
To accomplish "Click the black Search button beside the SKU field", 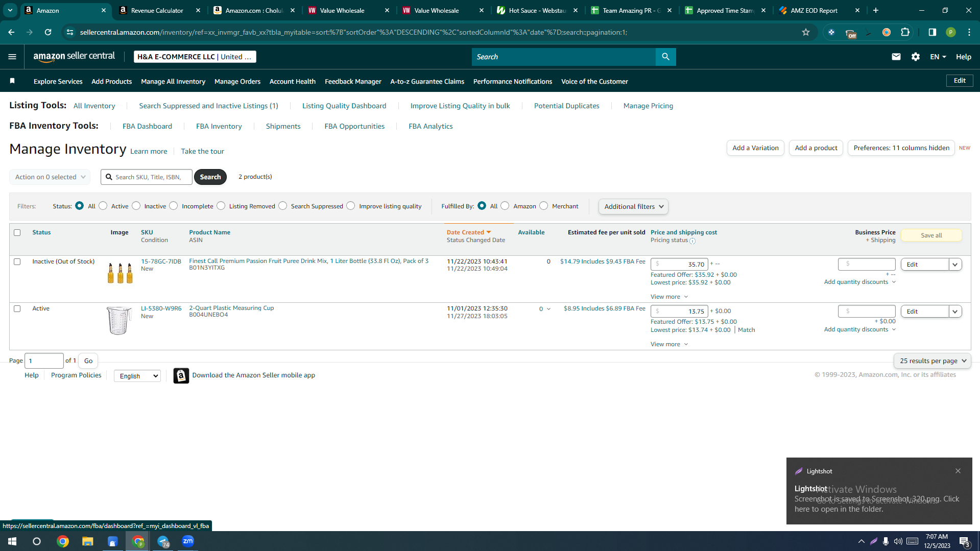I will click(x=210, y=177).
